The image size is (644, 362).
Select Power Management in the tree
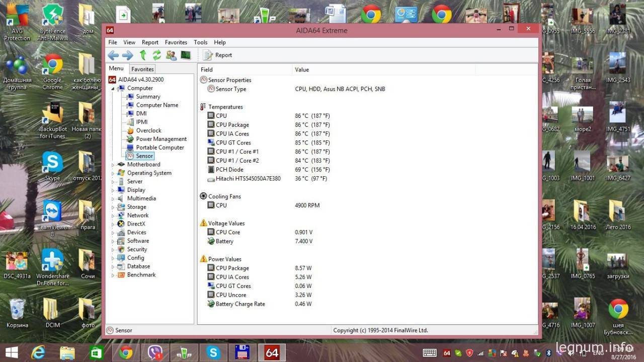point(161,139)
